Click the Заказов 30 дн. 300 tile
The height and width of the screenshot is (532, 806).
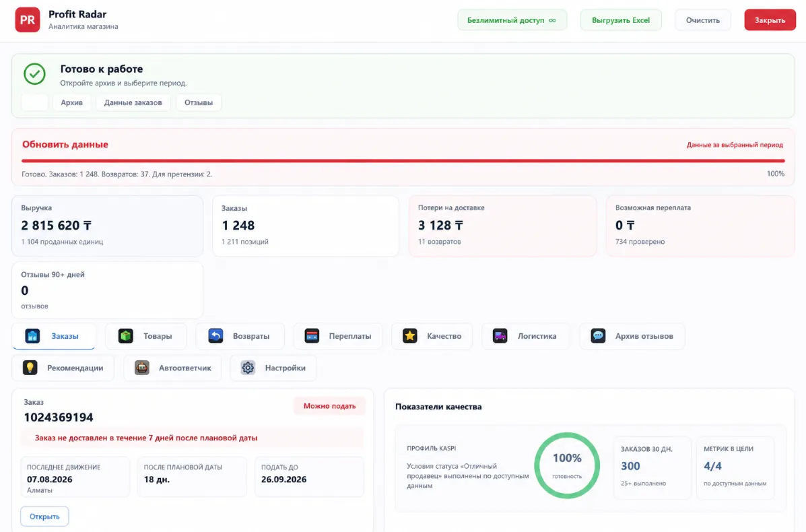tap(652, 467)
